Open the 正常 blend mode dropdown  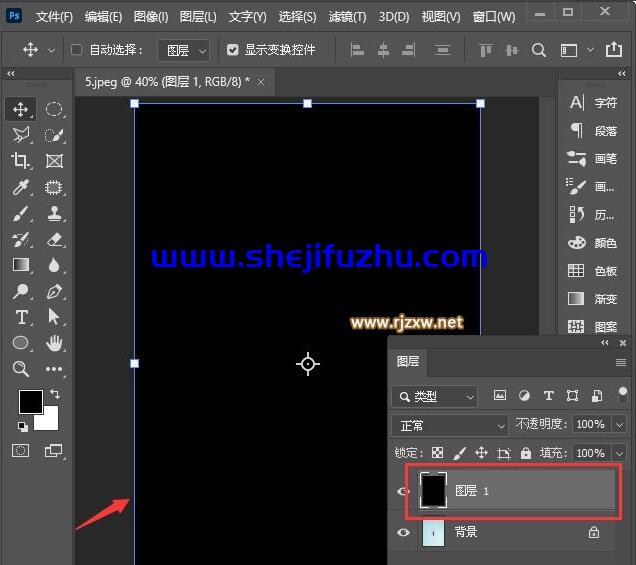tap(450, 425)
